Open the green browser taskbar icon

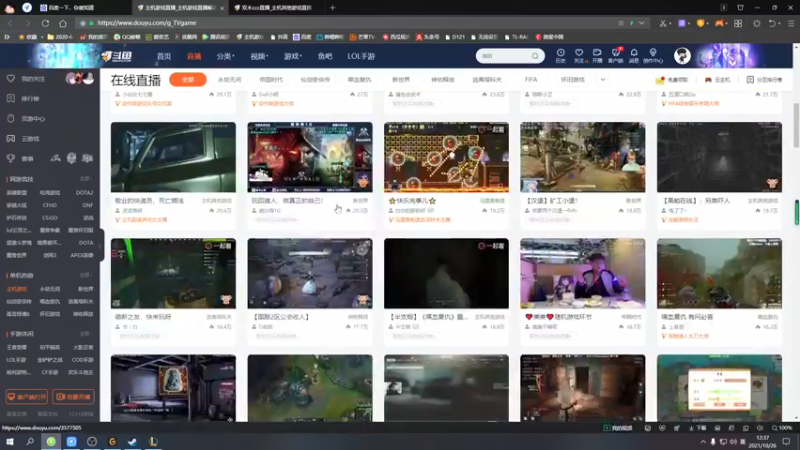coord(51,441)
